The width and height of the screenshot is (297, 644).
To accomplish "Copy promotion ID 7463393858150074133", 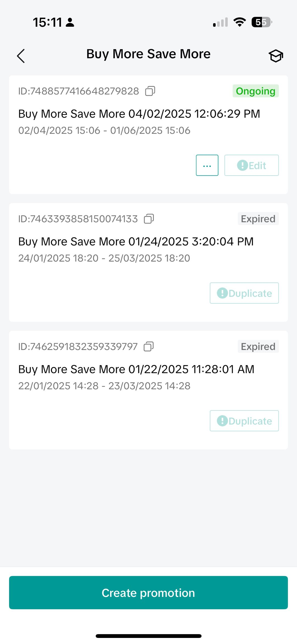I will pyautogui.click(x=149, y=219).
